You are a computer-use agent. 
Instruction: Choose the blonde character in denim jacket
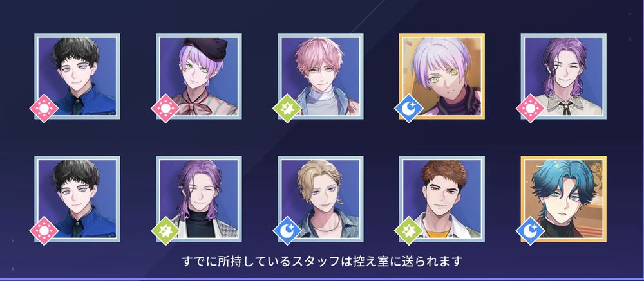coord(320,199)
